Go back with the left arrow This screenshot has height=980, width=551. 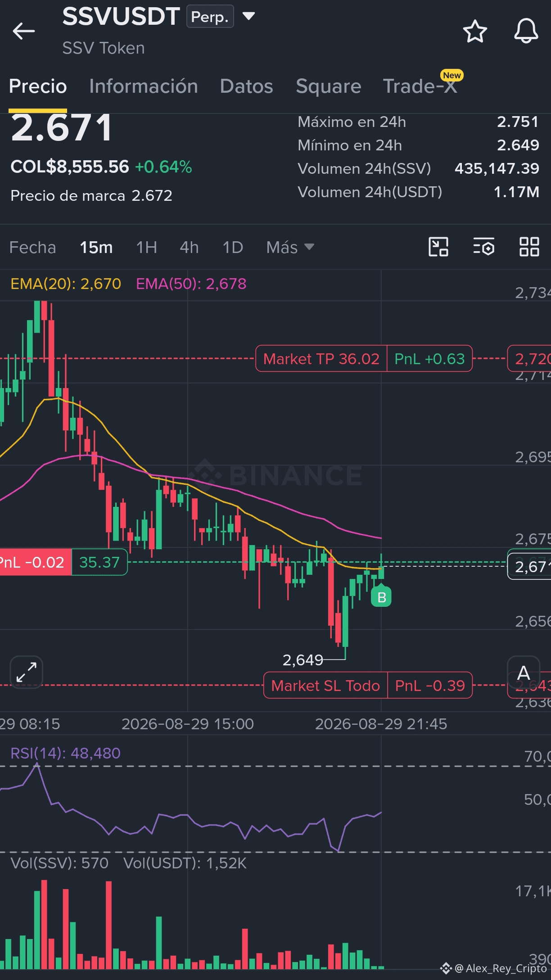point(24,31)
